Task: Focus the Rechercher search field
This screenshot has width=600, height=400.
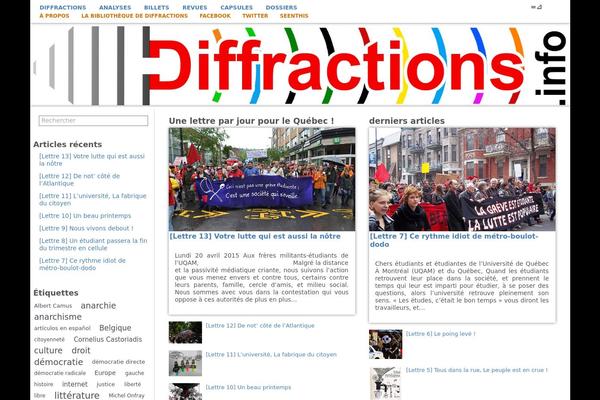Action: [x=93, y=121]
